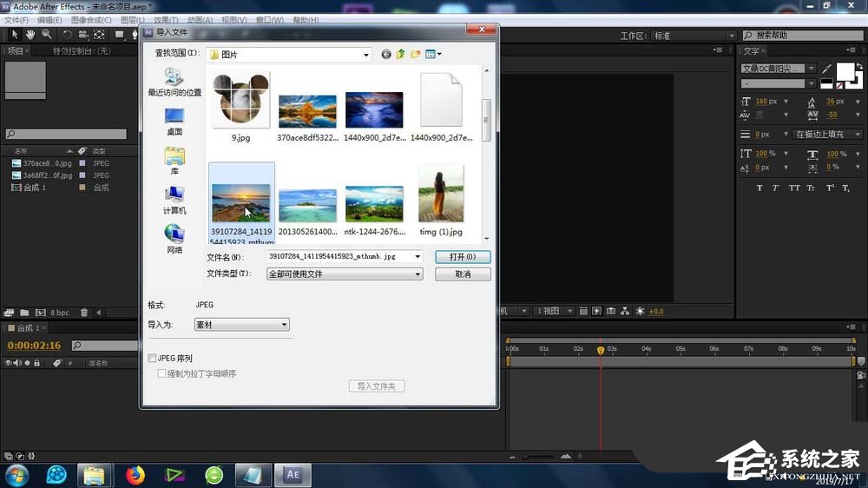Create new folder icon in dialog
Image resolution: width=868 pixels, height=488 pixels.
416,54
